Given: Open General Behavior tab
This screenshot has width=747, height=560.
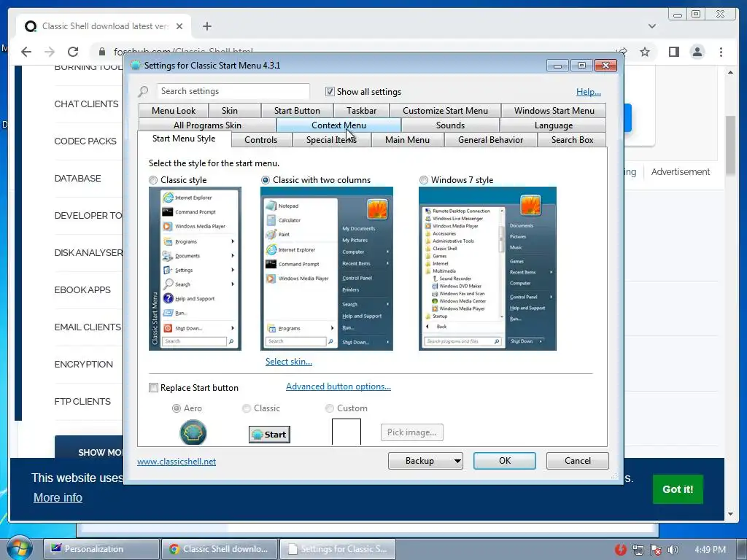Looking at the screenshot, I should [490, 140].
